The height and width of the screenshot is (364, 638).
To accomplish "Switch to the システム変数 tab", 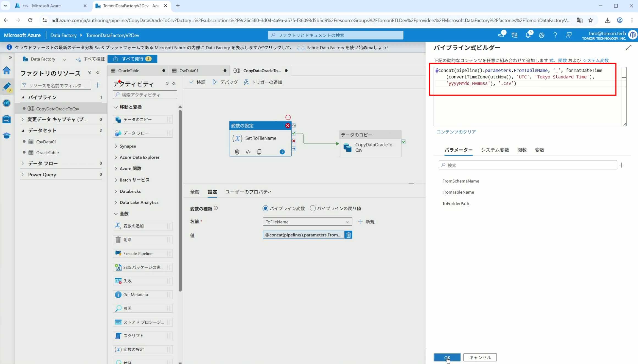I will [x=495, y=150].
